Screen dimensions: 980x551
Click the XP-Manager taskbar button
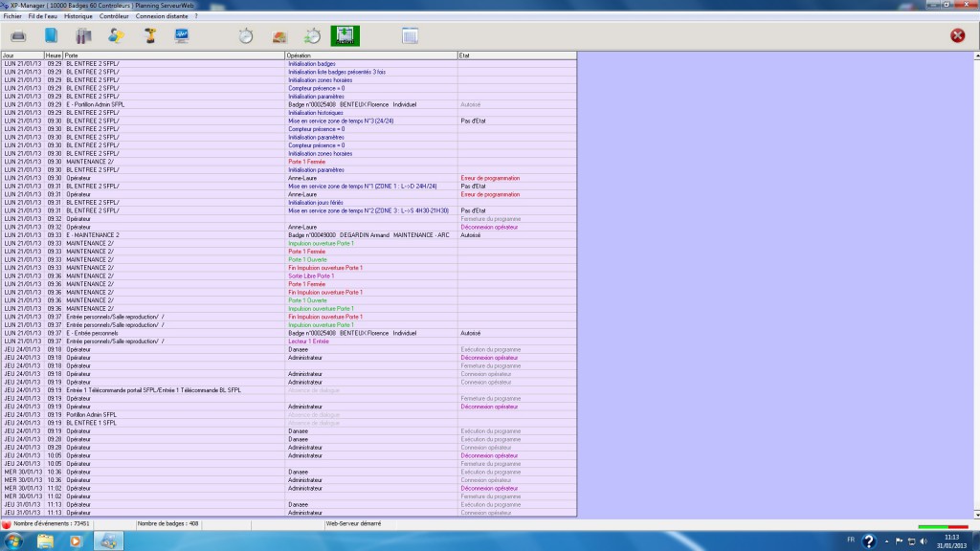pyautogui.click(x=108, y=541)
